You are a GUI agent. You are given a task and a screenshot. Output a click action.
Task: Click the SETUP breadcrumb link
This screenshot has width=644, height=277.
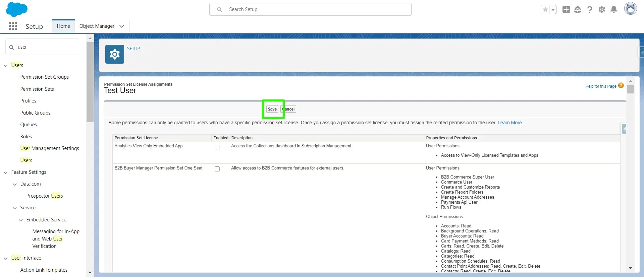133,49
